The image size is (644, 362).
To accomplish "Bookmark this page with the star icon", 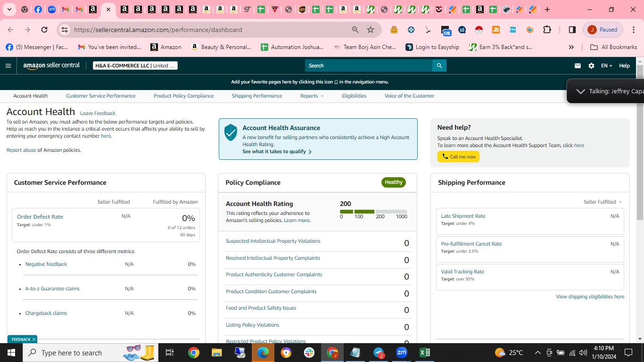I will tap(371, 30).
